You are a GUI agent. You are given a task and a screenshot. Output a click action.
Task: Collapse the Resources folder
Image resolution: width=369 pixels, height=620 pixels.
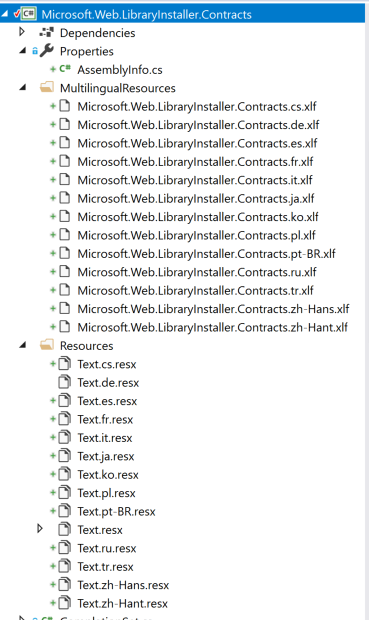pos(23,345)
